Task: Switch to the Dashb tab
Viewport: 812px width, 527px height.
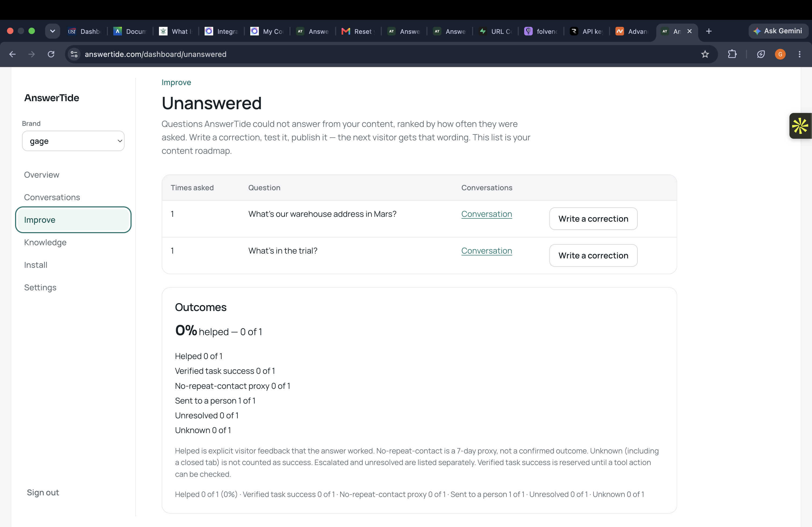Action: click(84, 31)
